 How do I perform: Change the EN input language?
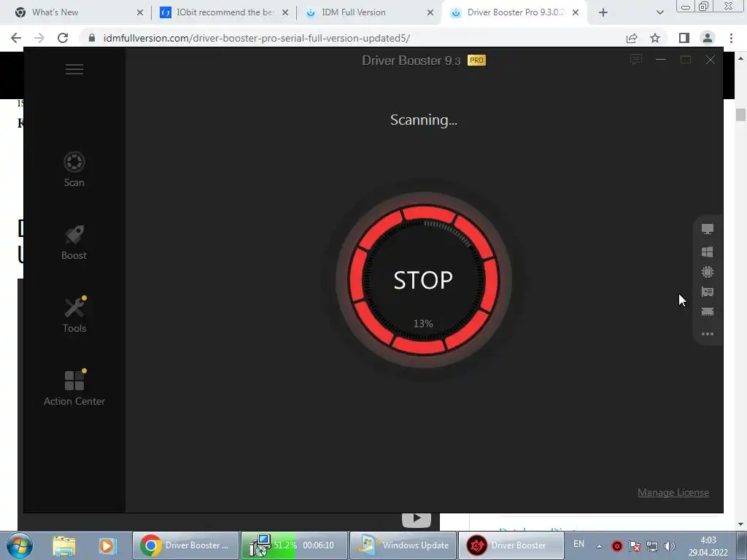click(578, 544)
